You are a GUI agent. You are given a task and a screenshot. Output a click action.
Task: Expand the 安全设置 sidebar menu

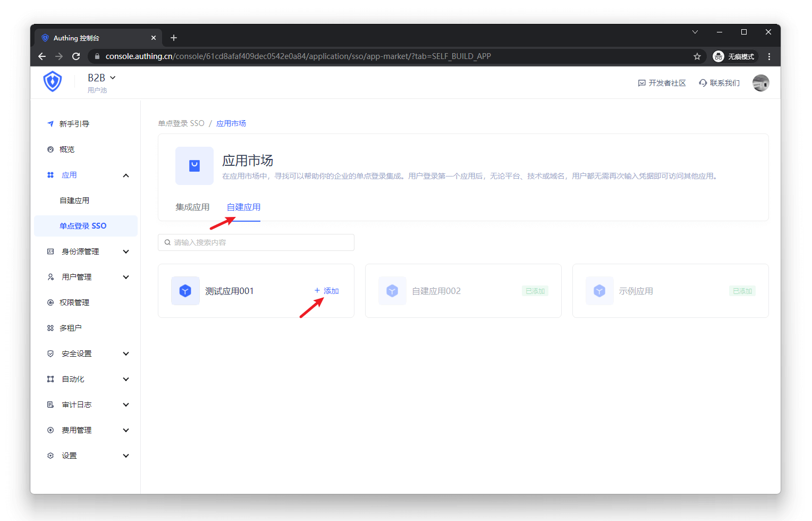(x=126, y=354)
